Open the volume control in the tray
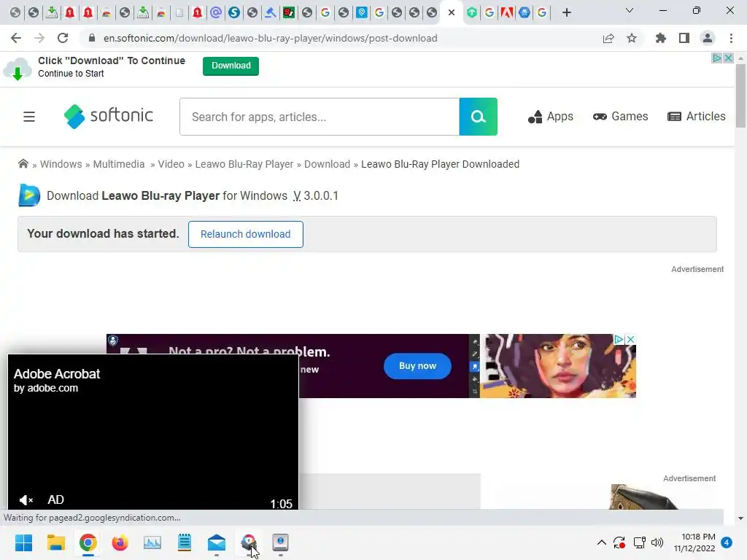The height and width of the screenshot is (560, 747). 657,542
